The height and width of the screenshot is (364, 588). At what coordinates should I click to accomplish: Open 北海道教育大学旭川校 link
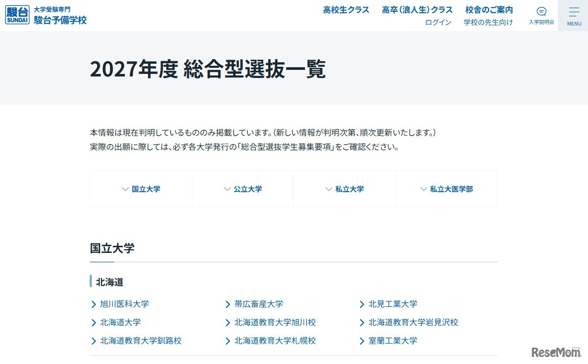[275, 322]
